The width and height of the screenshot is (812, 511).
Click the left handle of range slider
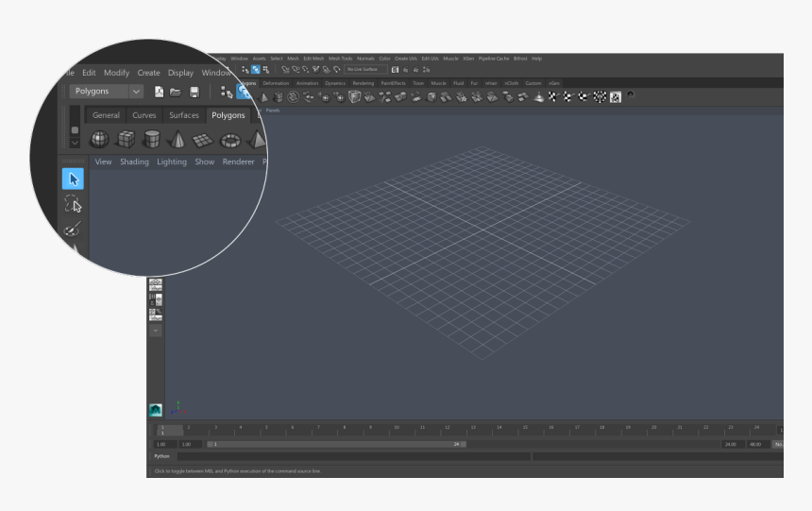(210, 444)
